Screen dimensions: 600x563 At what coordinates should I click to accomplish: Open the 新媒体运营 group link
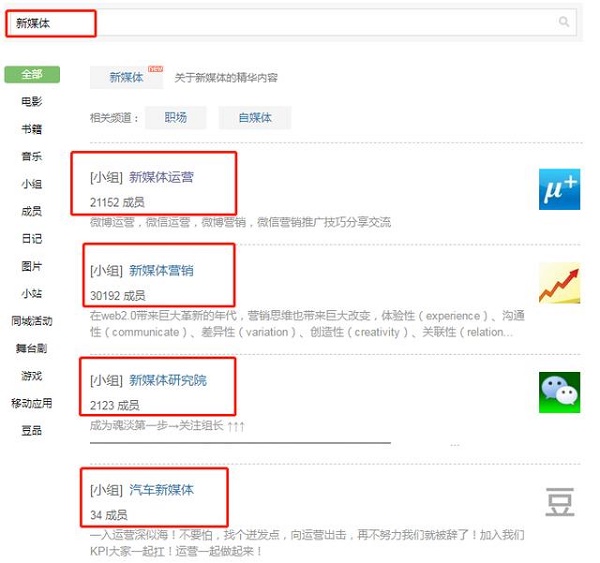[161, 177]
